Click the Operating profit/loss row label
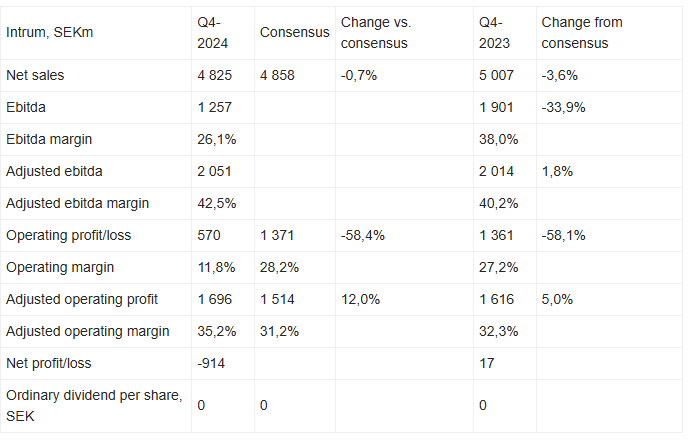 pos(67,235)
